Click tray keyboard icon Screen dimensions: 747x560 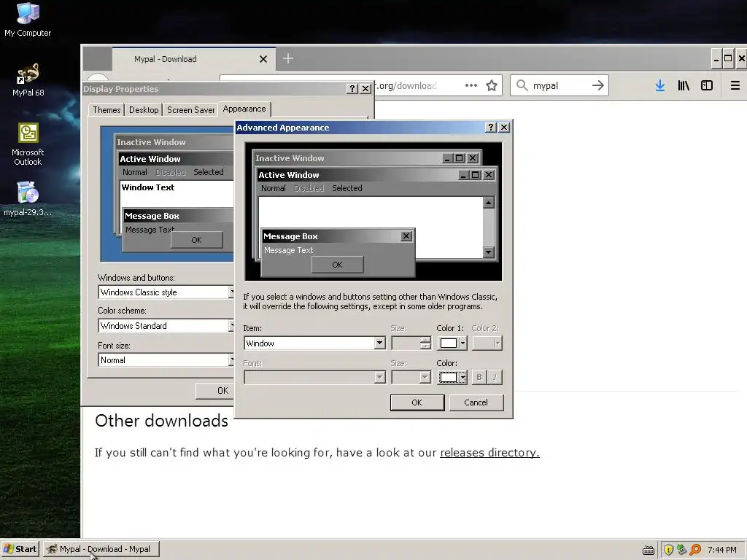pyautogui.click(x=649, y=550)
